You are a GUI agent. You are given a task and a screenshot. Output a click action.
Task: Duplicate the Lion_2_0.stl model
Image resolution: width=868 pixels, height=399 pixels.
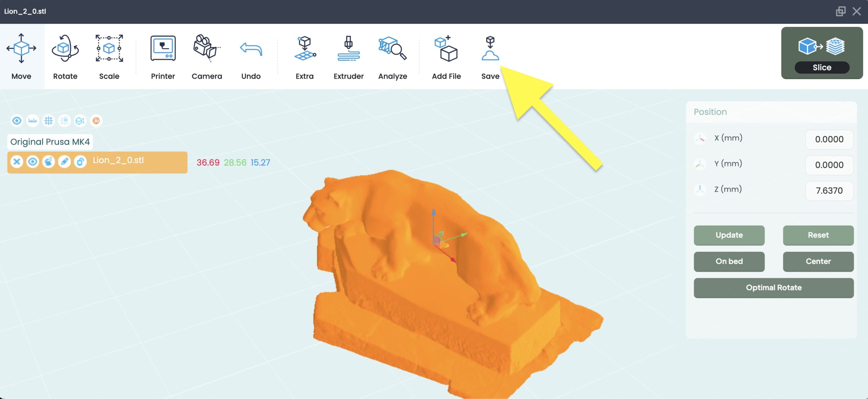(48, 162)
